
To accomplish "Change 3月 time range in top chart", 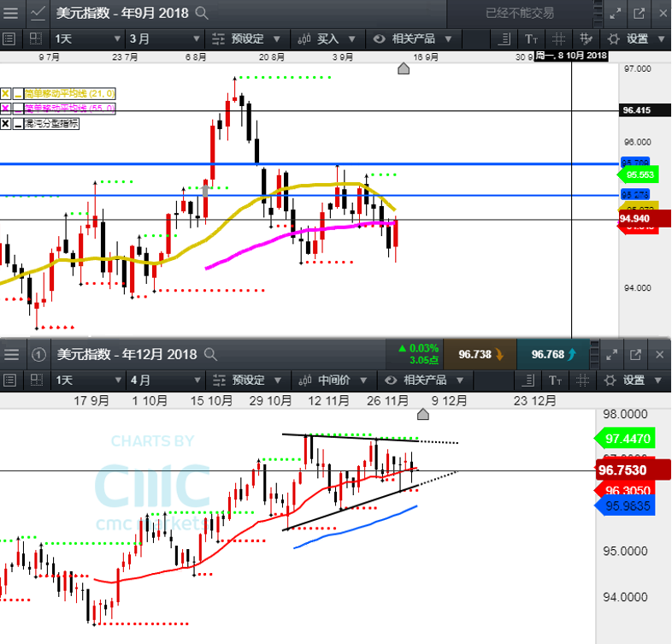I will [x=164, y=39].
